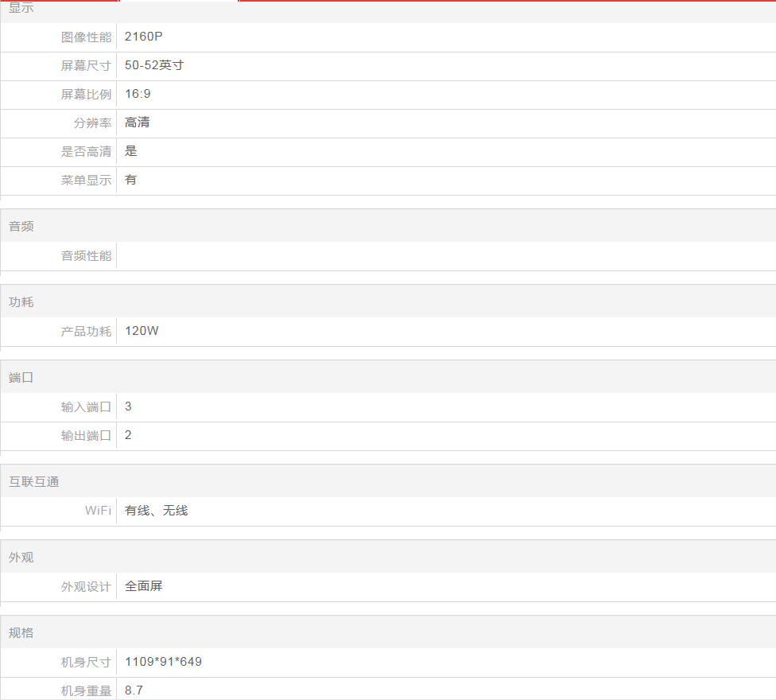Select the 50-52英寸 screen size value
776x700 pixels.
coord(154,65)
